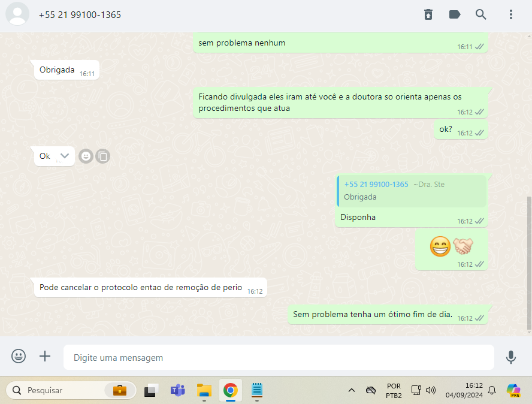Click the archive trash icon in chat header
Viewport: 532px width, 404px height.
[x=428, y=14]
